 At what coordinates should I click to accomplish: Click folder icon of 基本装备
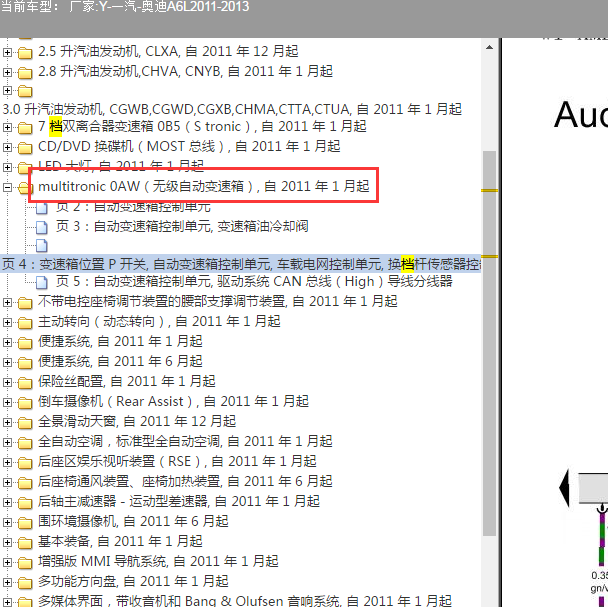pyautogui.click(x=25, y=543)
